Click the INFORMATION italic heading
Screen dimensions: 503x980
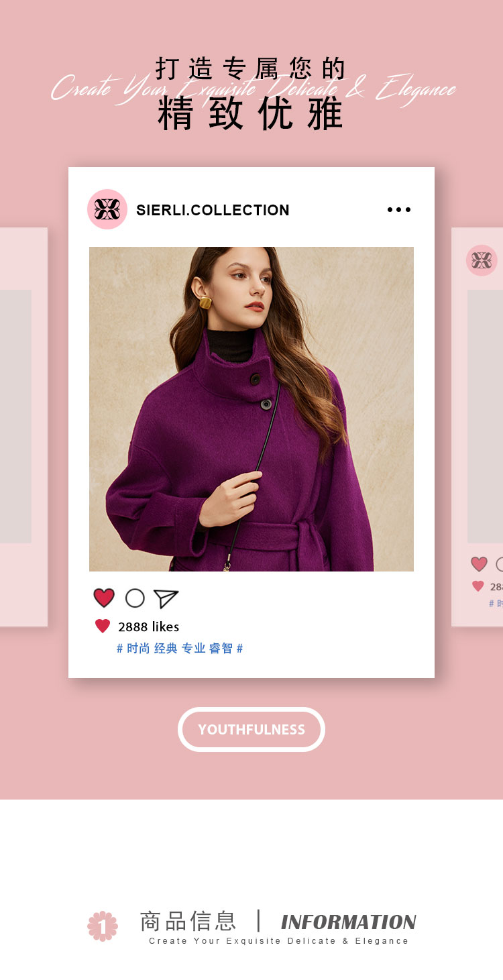click(x=349, y=922)
